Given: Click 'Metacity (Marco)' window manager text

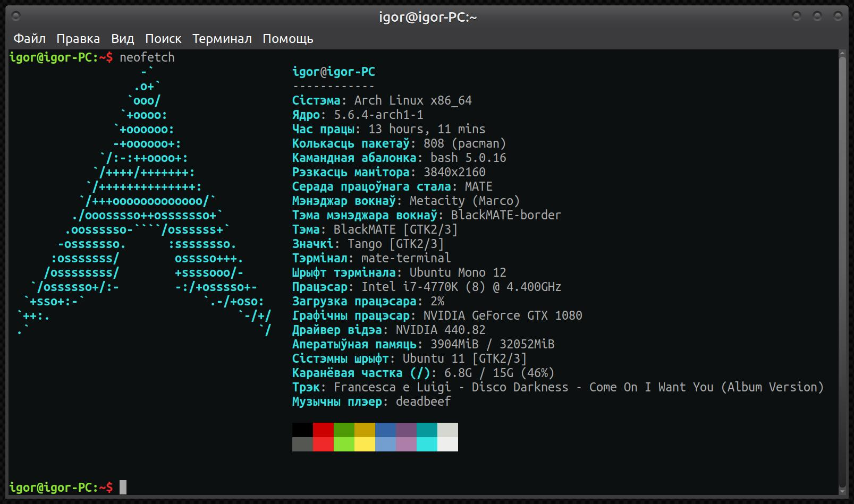Looking at the screenshot, I should pos(465,201).
